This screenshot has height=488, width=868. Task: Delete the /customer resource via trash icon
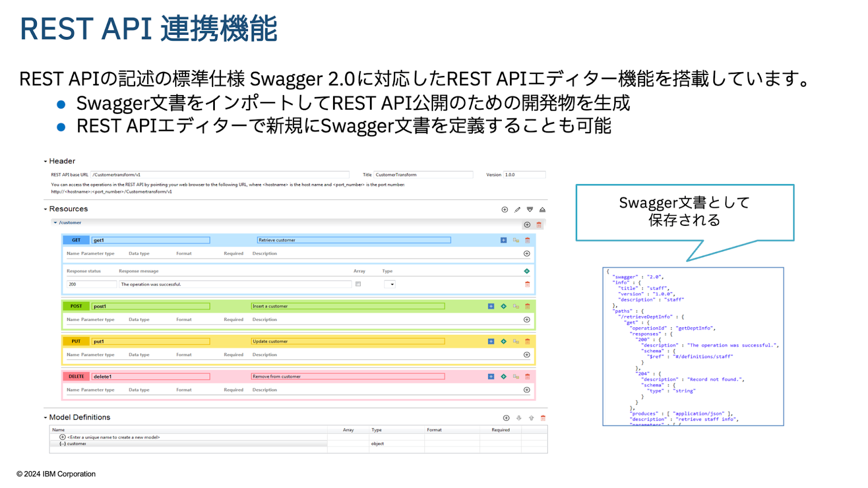tap(539, 225)
